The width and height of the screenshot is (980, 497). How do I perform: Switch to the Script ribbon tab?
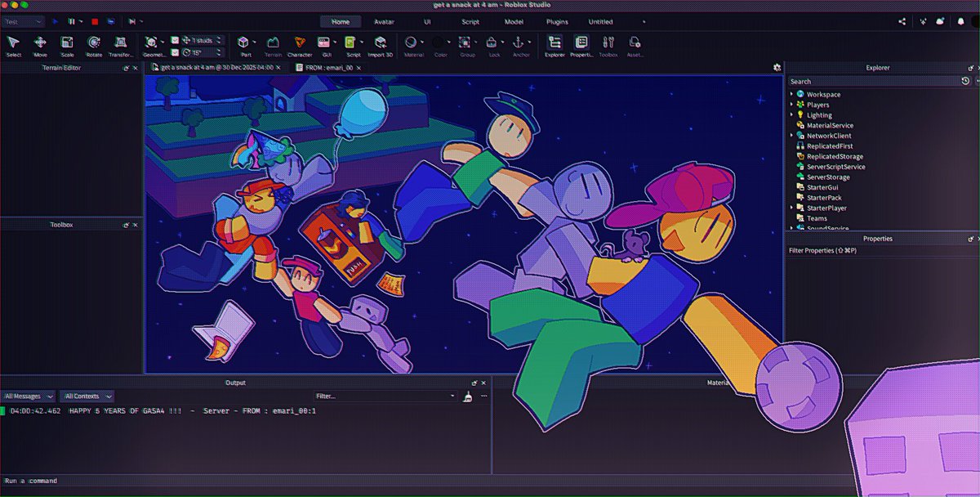pyautogui.click(x=470, y=22)
